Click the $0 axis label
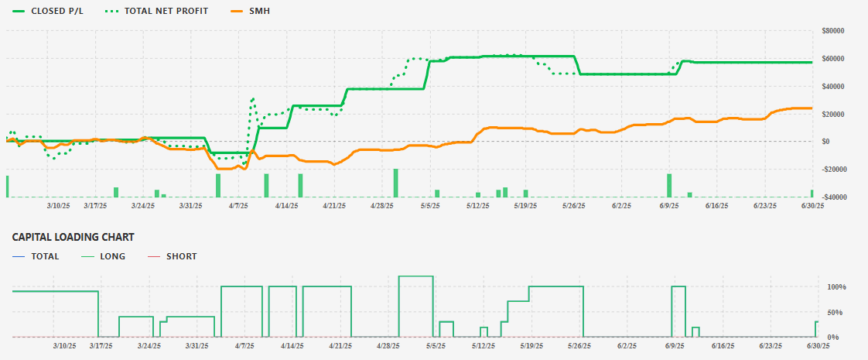 pyautogui.click(x=826, y=142)
